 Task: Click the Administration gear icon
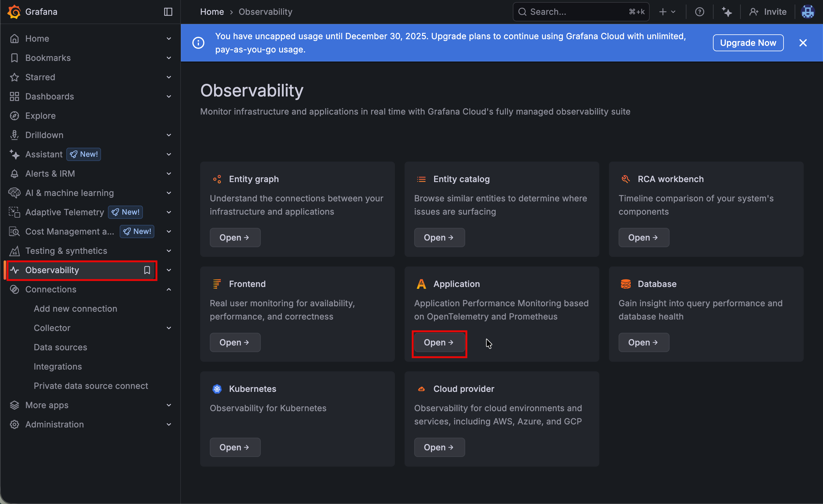point(14,424)
